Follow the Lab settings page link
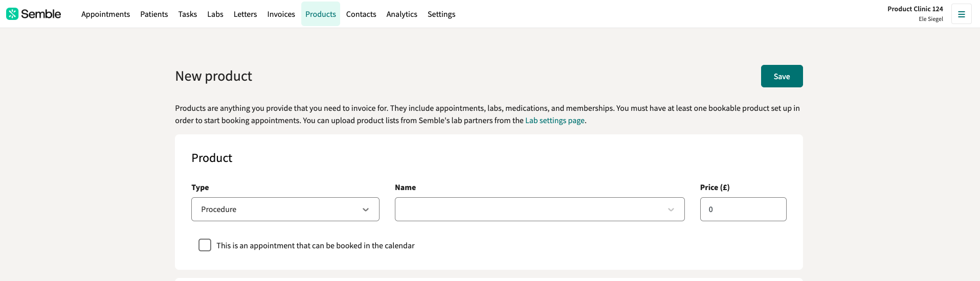Viewport: 980px width, 281px height. pyautogui.click(x=554, y=121)
